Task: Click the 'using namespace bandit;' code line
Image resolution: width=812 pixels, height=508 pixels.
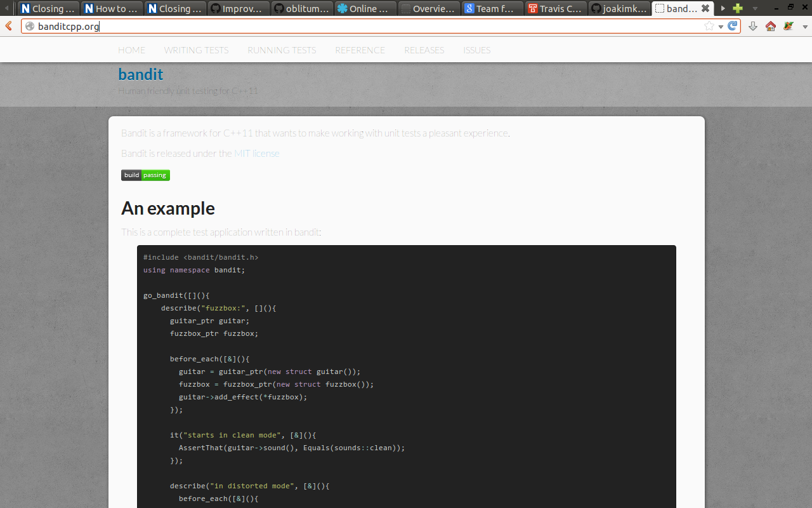Action: [194, 270]
